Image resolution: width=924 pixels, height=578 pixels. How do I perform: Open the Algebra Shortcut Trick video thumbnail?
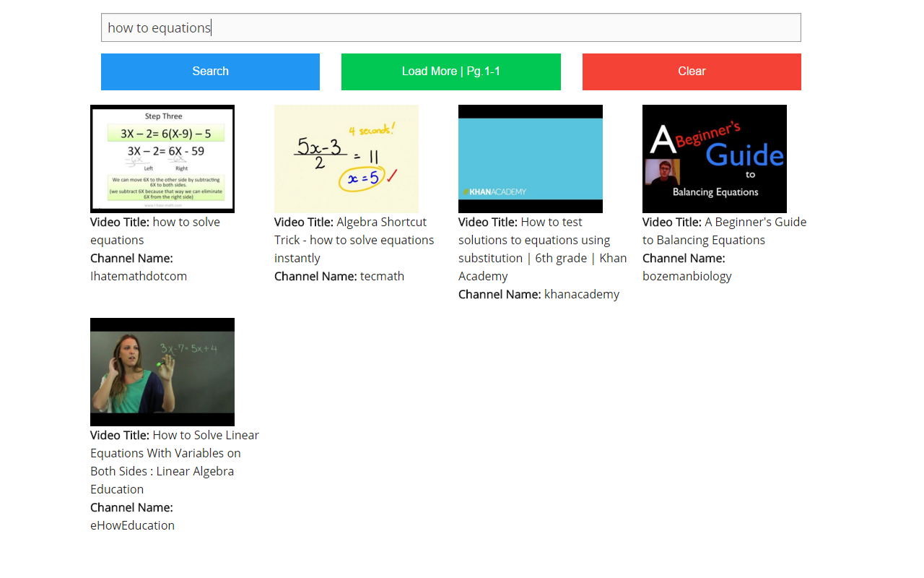[346, 158]
